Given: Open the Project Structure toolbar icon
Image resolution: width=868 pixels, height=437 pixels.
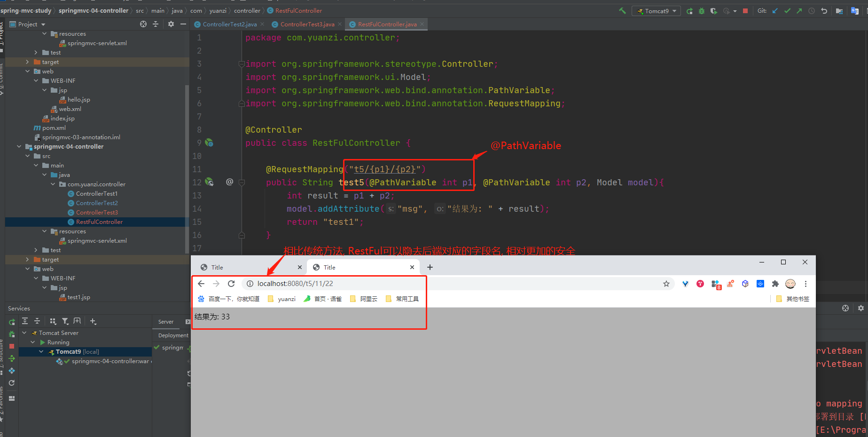Looking at the screenshot, I should [839, 11].
